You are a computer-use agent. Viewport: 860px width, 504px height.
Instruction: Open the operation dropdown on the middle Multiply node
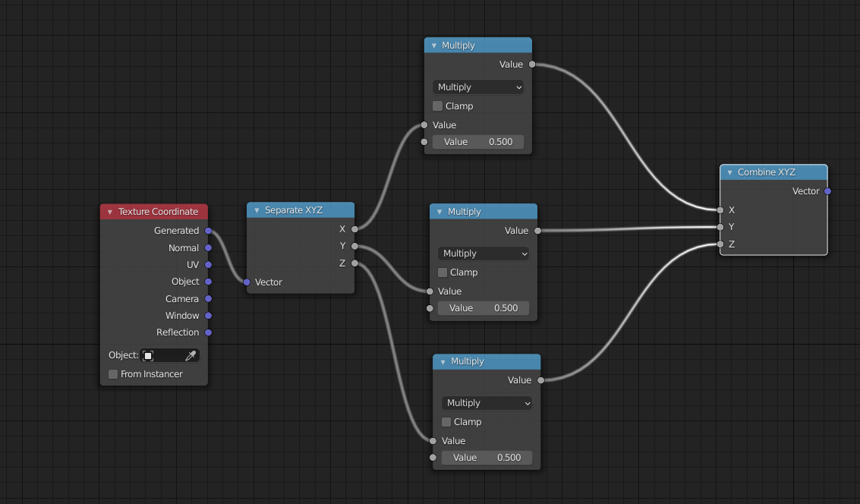click(x=483, y=253)
